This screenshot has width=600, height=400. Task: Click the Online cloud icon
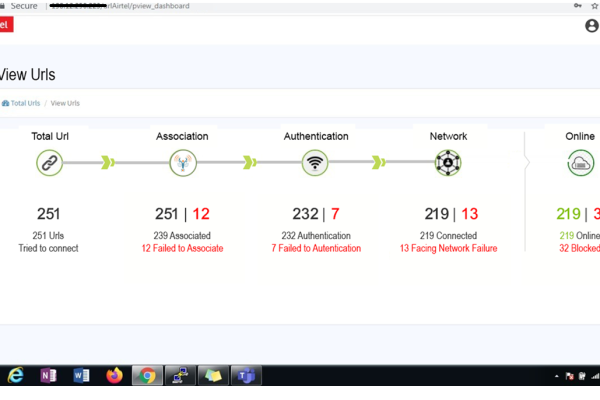(x=581, y=162)
